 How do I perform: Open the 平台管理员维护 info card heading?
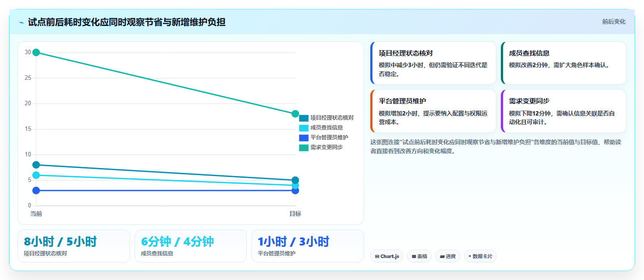(x=402, y=101)
